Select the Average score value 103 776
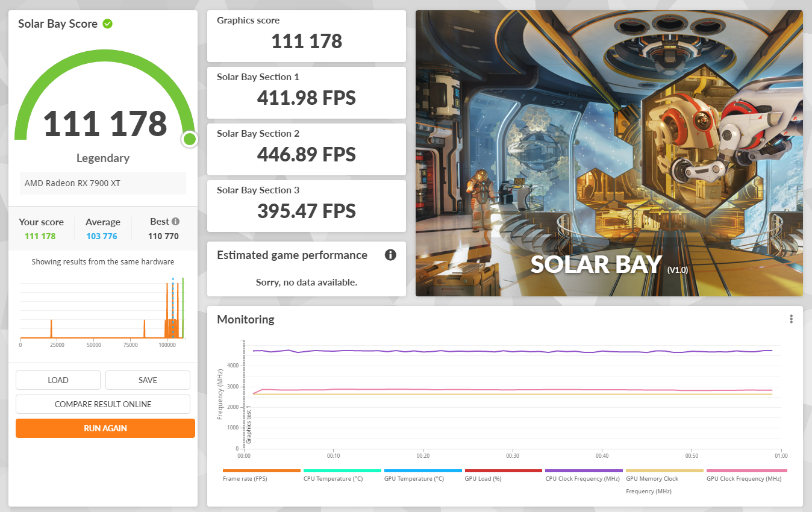812x512 pixels. tap(102, 236)
